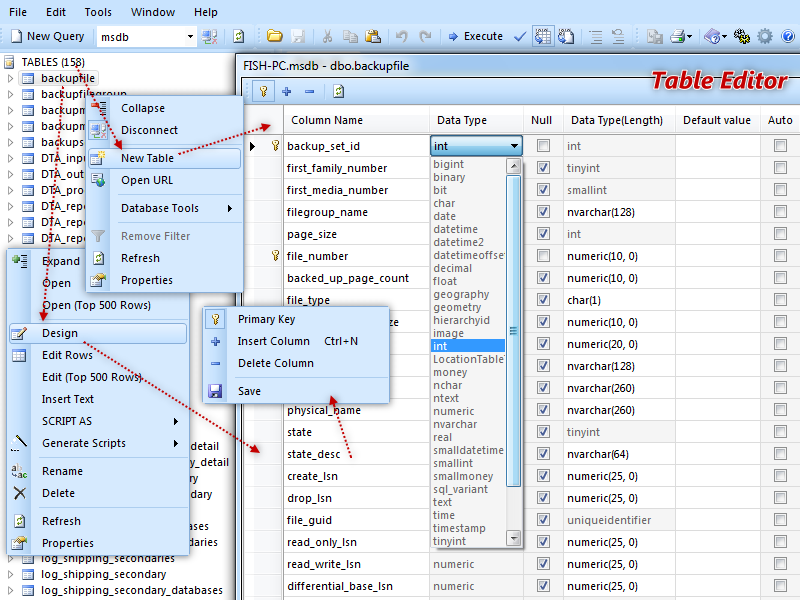Click the Execute button
Viewport: 800px width, 600px height.
(x=476, y=36)
